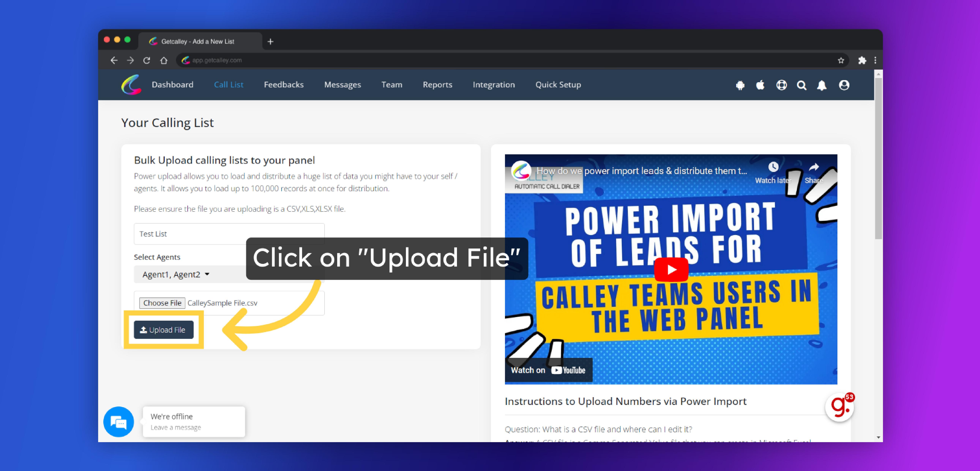
Task: Open the Apple app icon
Action: coord(760,85)
